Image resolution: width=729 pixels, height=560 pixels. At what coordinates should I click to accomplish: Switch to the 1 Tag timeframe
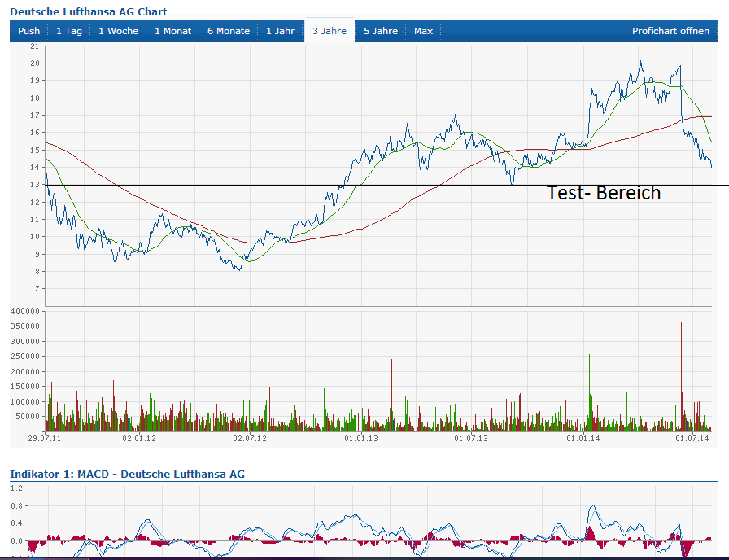click(69, 31)
